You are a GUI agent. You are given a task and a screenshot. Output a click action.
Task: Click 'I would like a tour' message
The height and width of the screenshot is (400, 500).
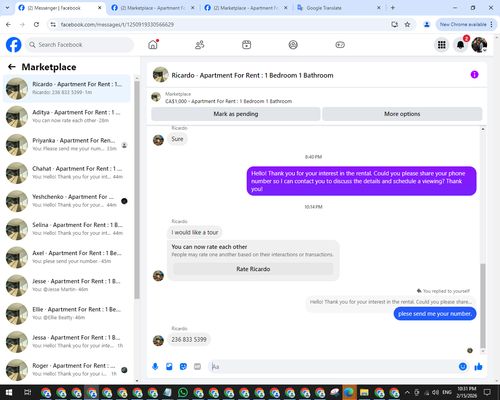pos(195,232)
